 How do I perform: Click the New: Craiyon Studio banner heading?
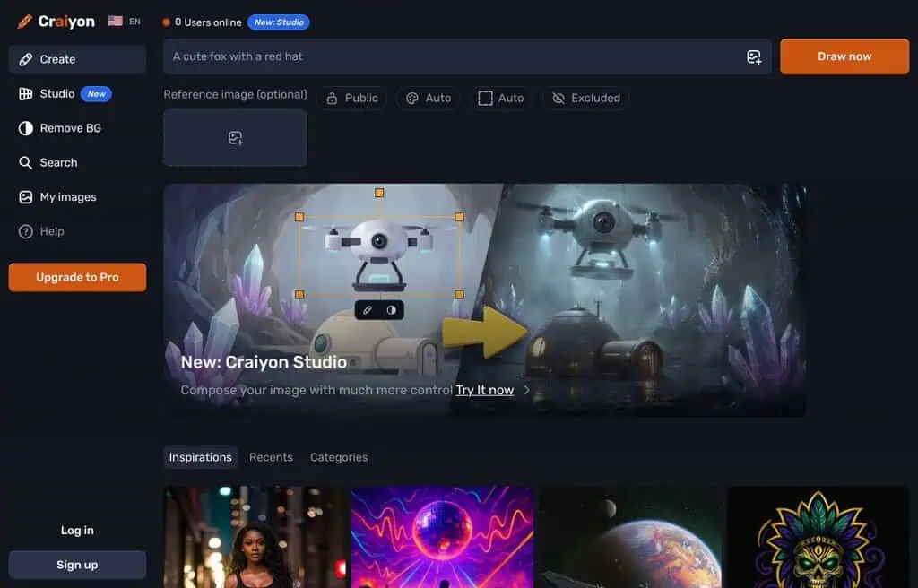point(264,362)
